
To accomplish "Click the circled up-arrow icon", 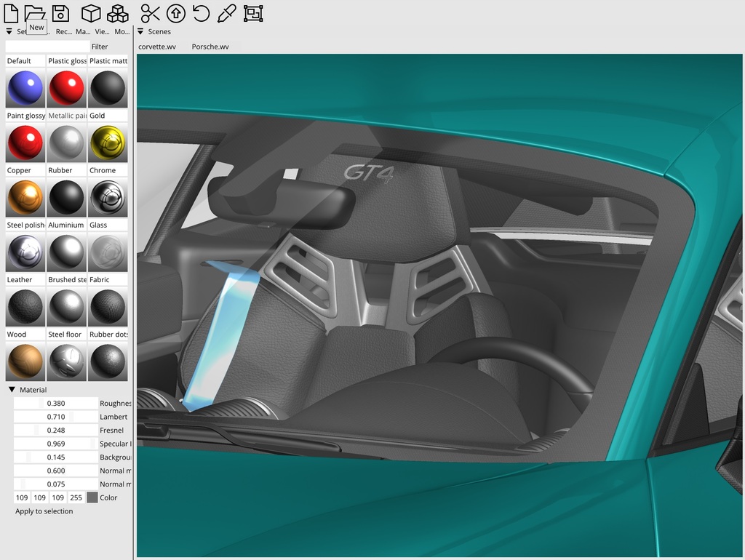I will (175, 13).
